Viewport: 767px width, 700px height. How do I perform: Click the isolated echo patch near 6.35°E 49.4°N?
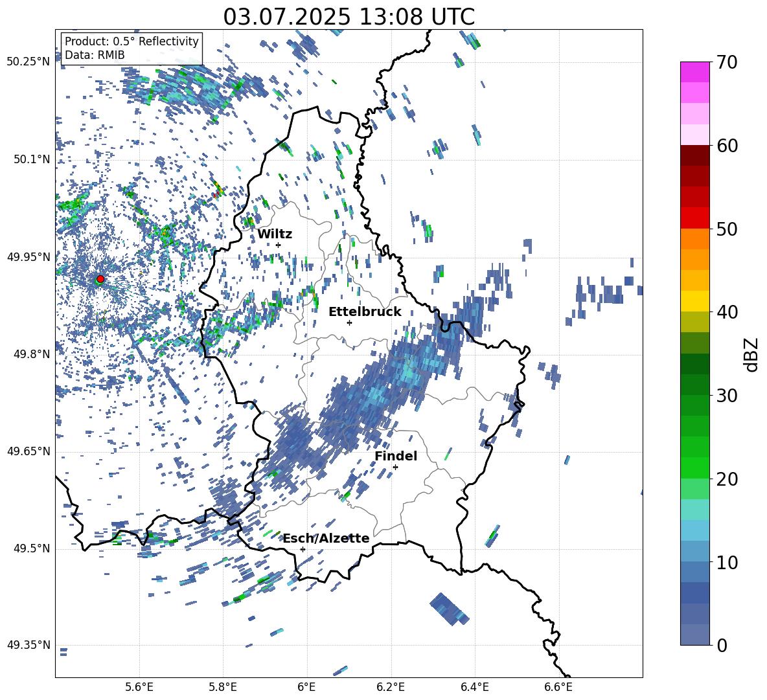[450, 609]
